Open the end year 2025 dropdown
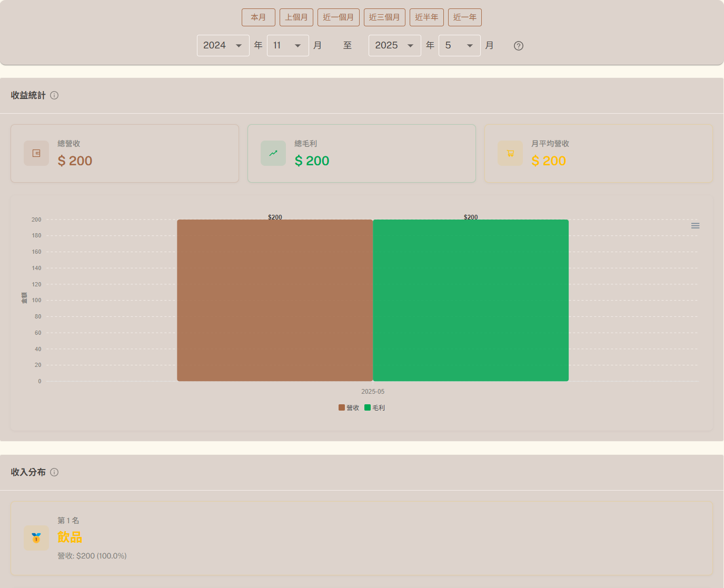The height and width of the screenshot is (588, 724). click(394, 46)
